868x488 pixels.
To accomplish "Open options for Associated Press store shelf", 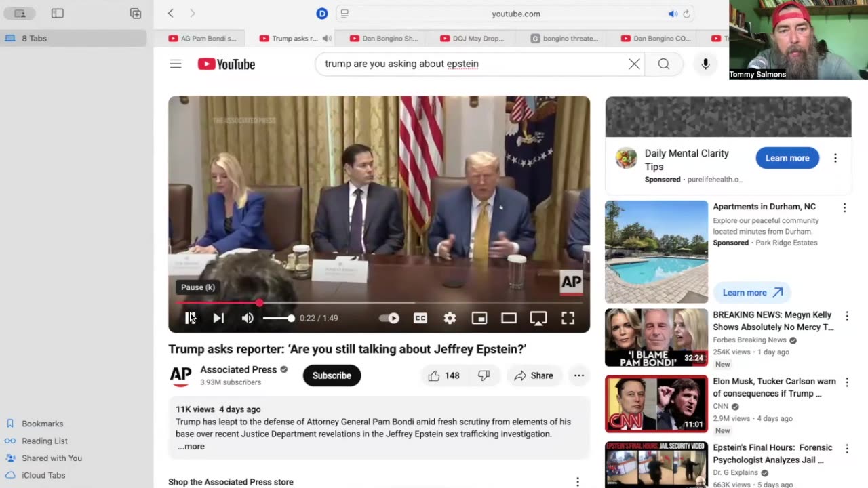I will point(578,482).
